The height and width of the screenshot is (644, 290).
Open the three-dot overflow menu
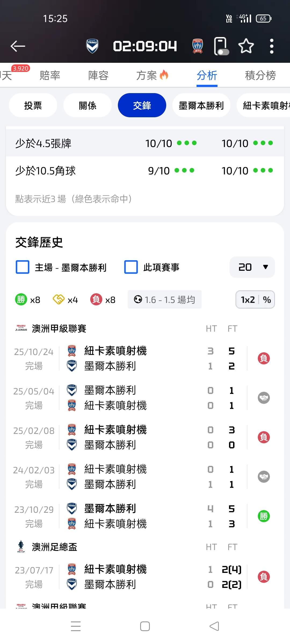pos(271,46)
